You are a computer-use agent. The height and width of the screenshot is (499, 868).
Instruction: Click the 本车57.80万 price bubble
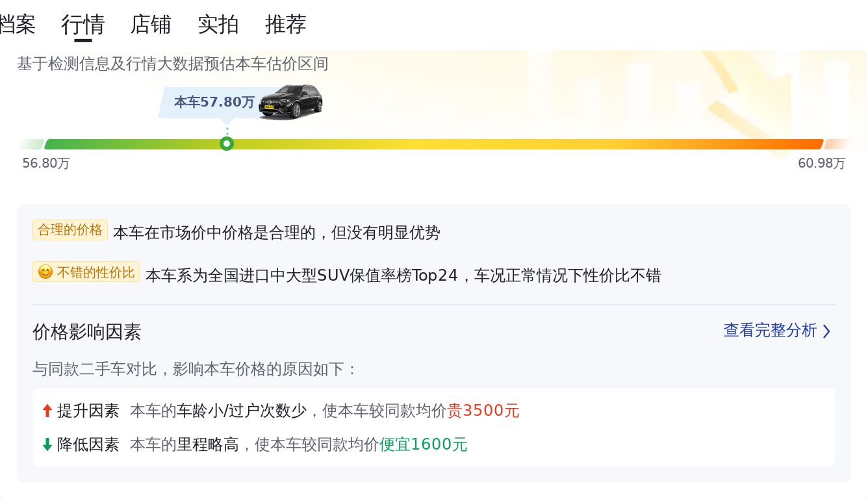point(214,102)
